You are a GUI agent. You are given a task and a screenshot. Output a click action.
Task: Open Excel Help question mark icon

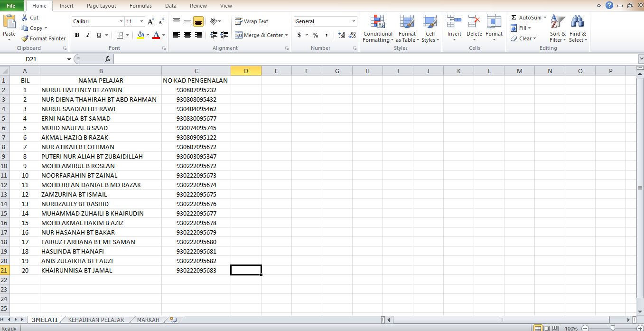coord(609,6)
